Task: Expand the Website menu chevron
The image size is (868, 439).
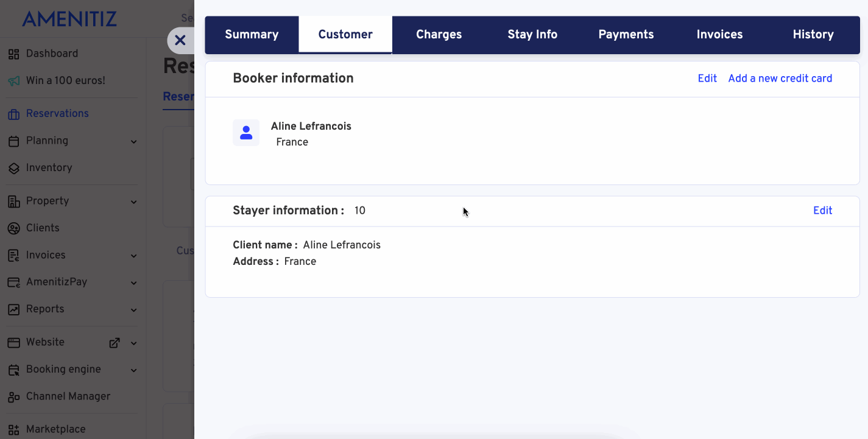Action: [133, 343]
